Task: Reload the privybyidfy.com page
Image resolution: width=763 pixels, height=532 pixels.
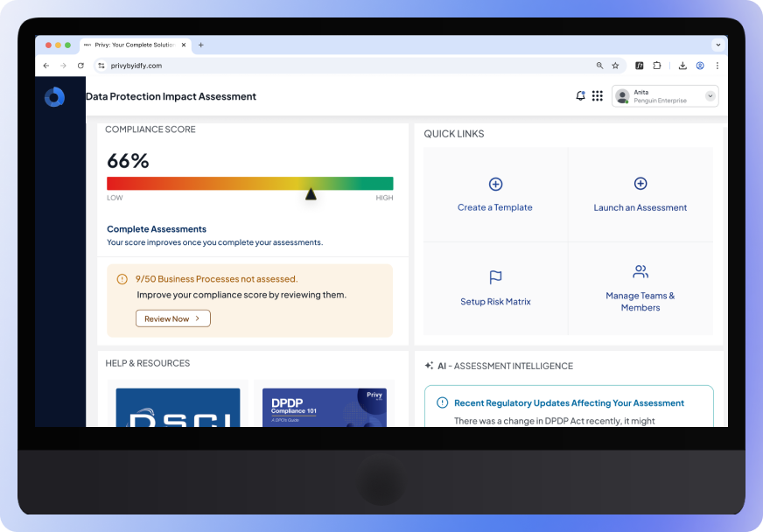Action: click(80, 66)
